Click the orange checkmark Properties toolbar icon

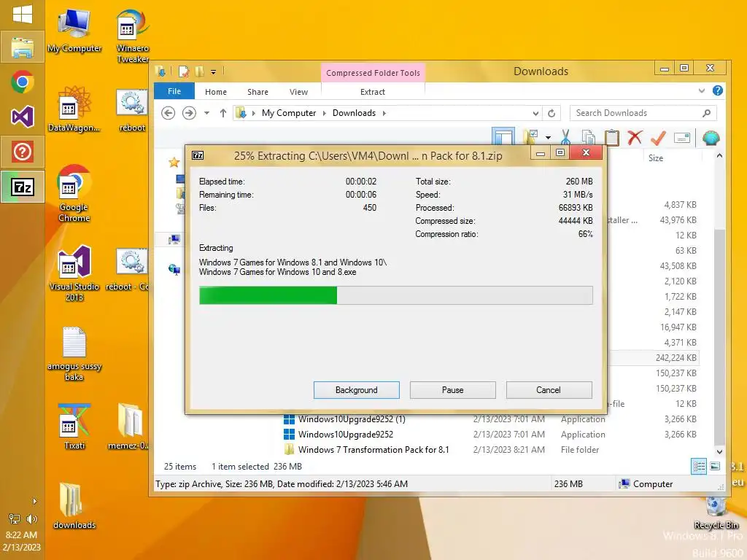pyautogui.click(x=658, y=138)
